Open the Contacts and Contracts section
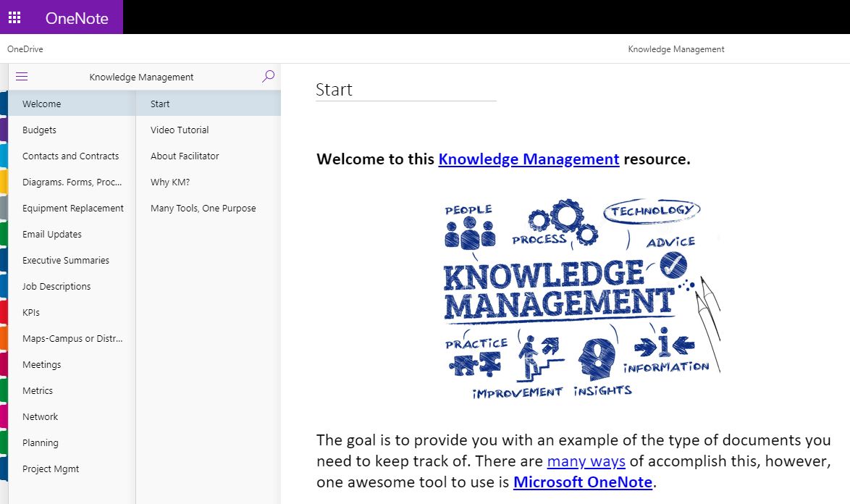This screenshot has height=504, width=850. coord(72,156)
